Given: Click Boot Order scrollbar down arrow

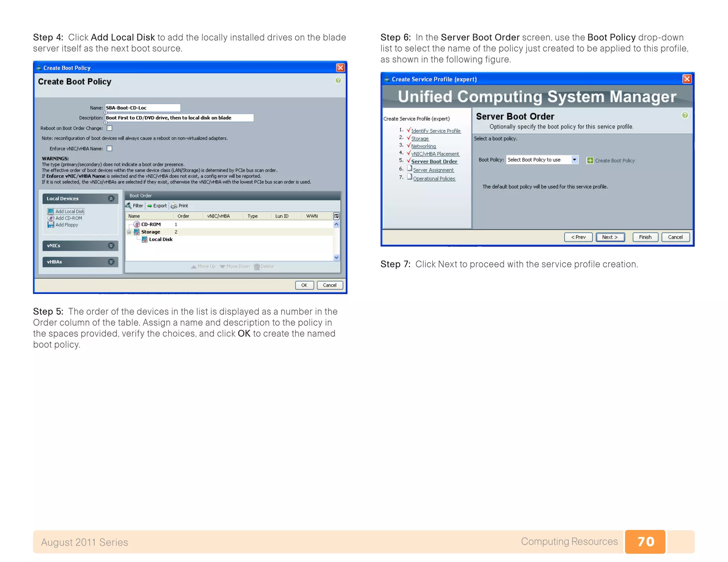Looking at the screenshot, I should [x=336, y=258].
